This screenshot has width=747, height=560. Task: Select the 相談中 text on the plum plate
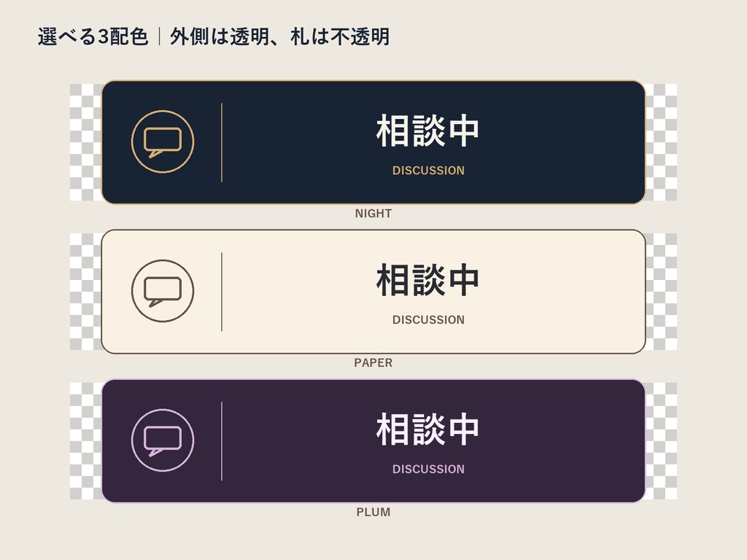[427, 429]
